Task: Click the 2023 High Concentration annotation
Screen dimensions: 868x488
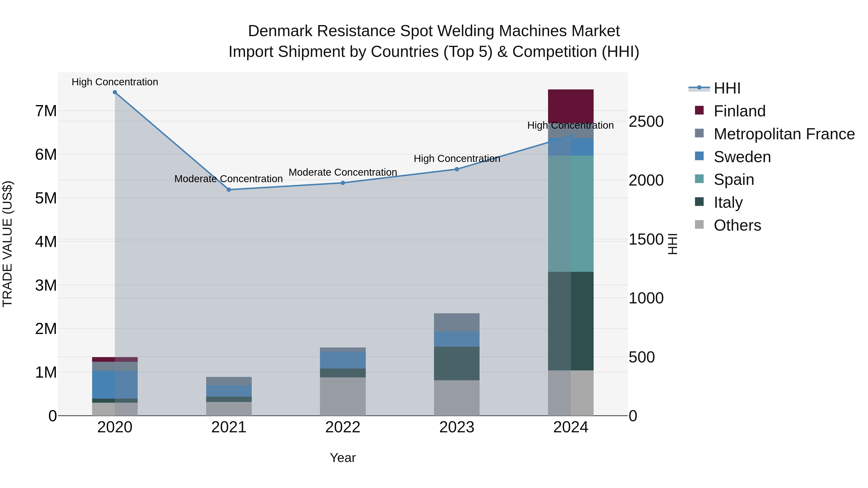Action: click(x=457, y=159)
